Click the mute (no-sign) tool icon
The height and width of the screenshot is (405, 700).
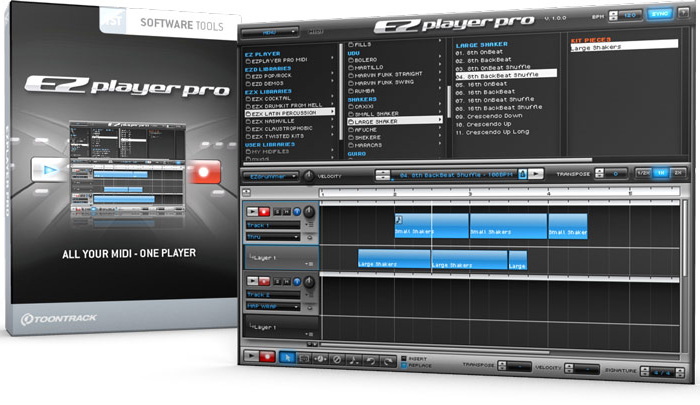pos(337,358)
